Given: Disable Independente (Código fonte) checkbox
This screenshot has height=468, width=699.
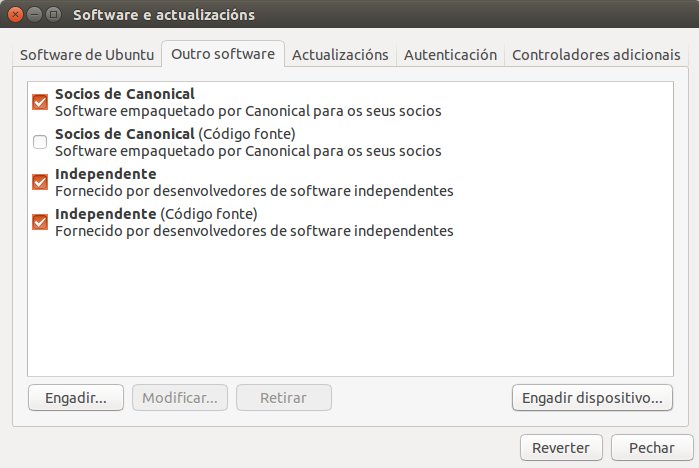Looking at the screenshot, I should [x=40, y=222].
